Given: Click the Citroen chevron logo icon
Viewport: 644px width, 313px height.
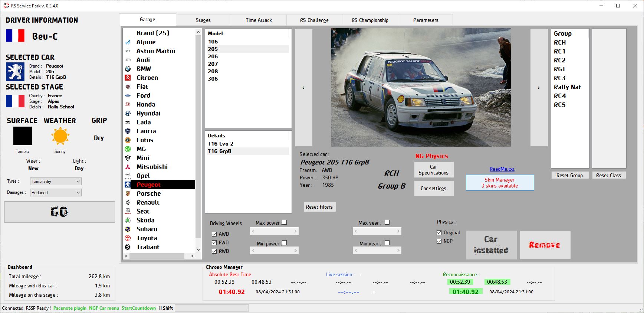Looking at the screenshot, I should point(128,78).
